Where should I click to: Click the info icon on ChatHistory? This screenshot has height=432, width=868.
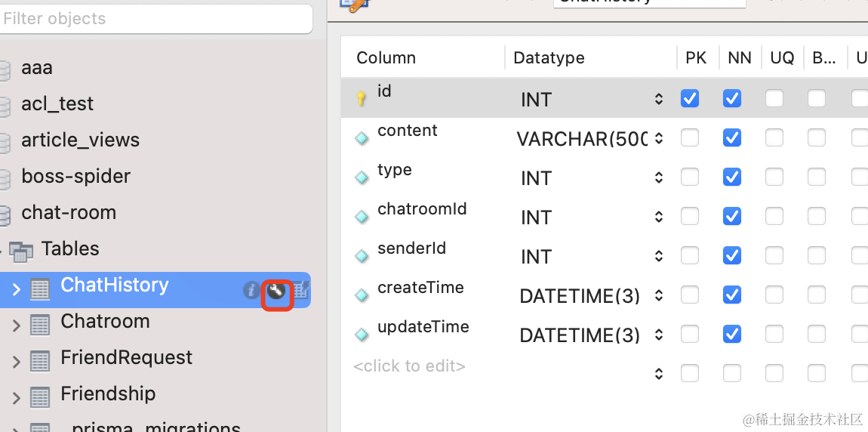tap(251, 291)
